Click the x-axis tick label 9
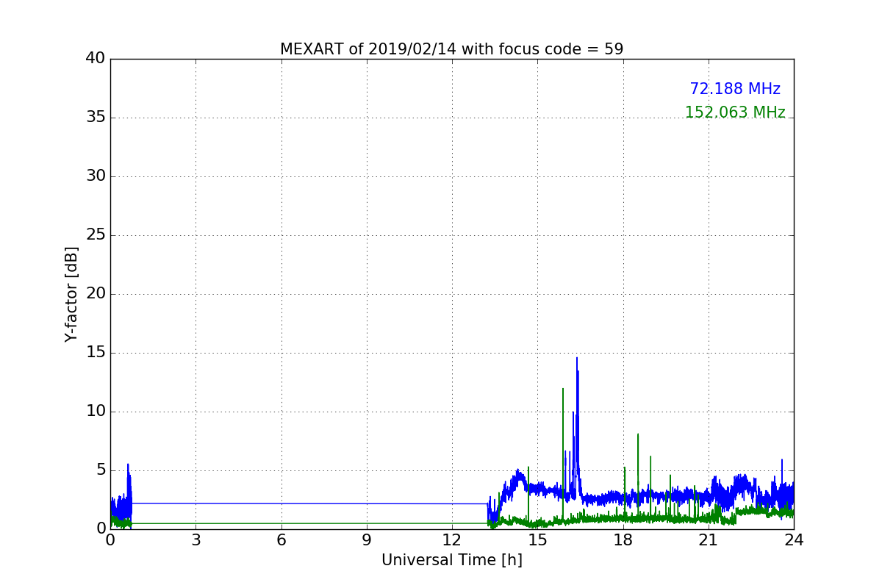Screen dimensions: 882x588 click(367, 540)
